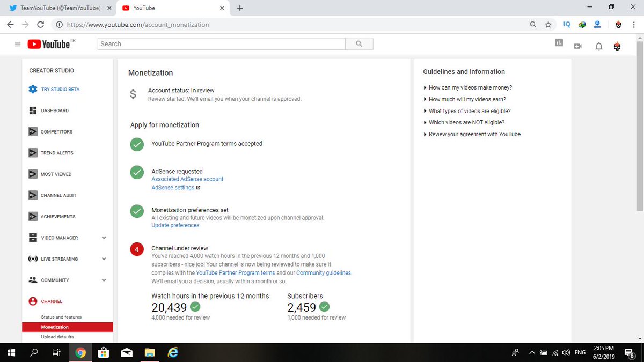Click Update preferences link
This screenshot has height=362, width=644.
pyautogui.click(x=175, y=225)
